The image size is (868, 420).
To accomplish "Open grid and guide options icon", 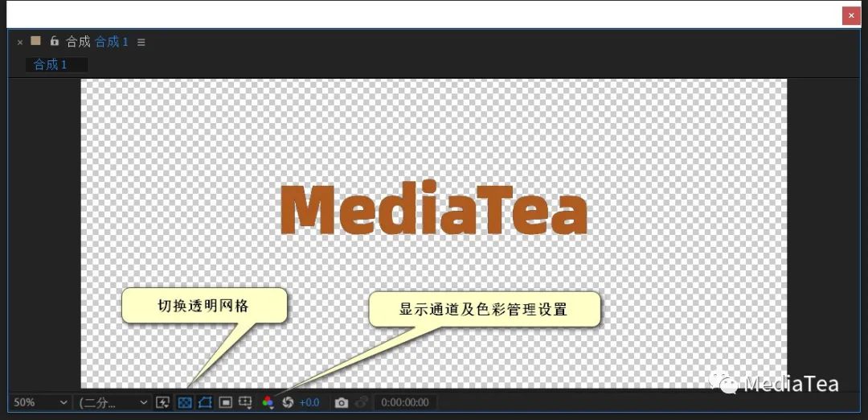I will (x=244, y=402).
